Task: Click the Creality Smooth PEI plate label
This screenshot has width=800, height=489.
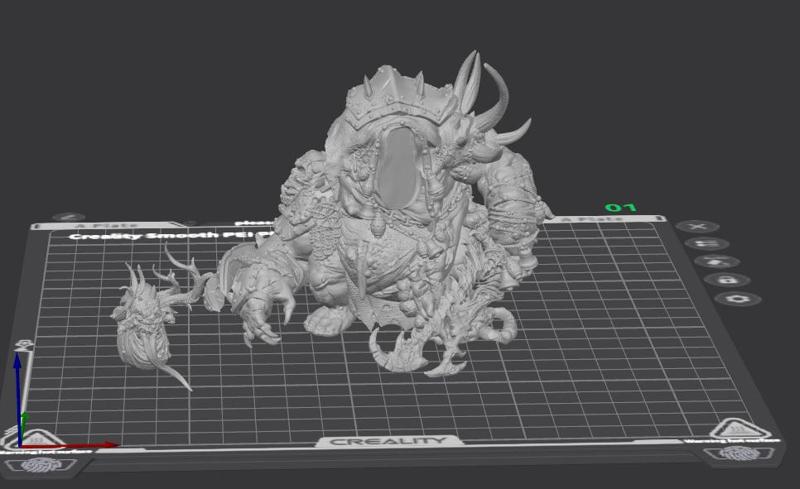Action: 172,235
